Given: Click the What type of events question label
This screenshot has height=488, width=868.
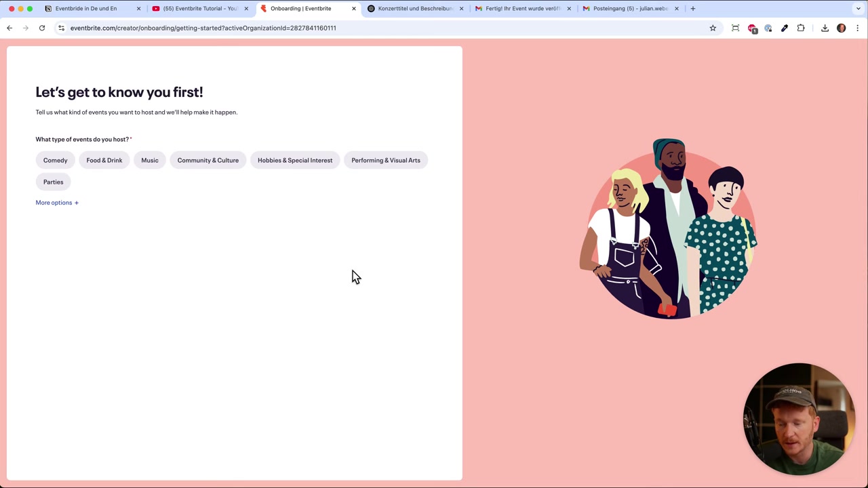Looking at the screenshot, I should point(82,139).
